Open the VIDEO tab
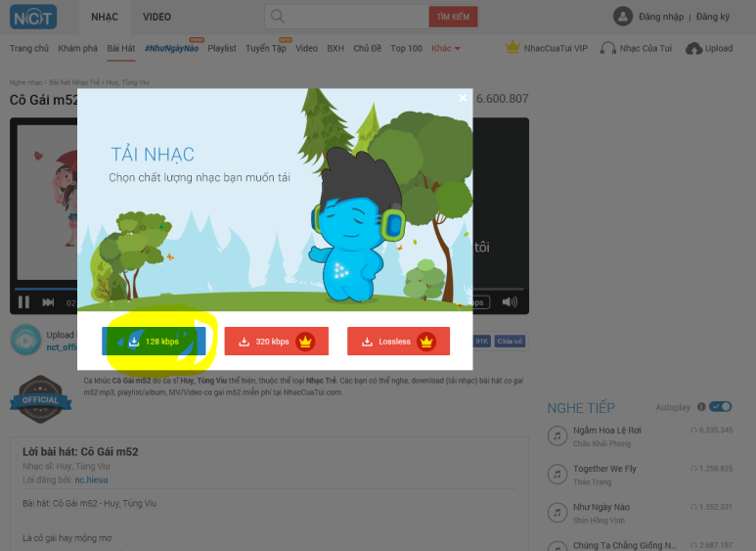756x551 pixels. pos(156,17)
